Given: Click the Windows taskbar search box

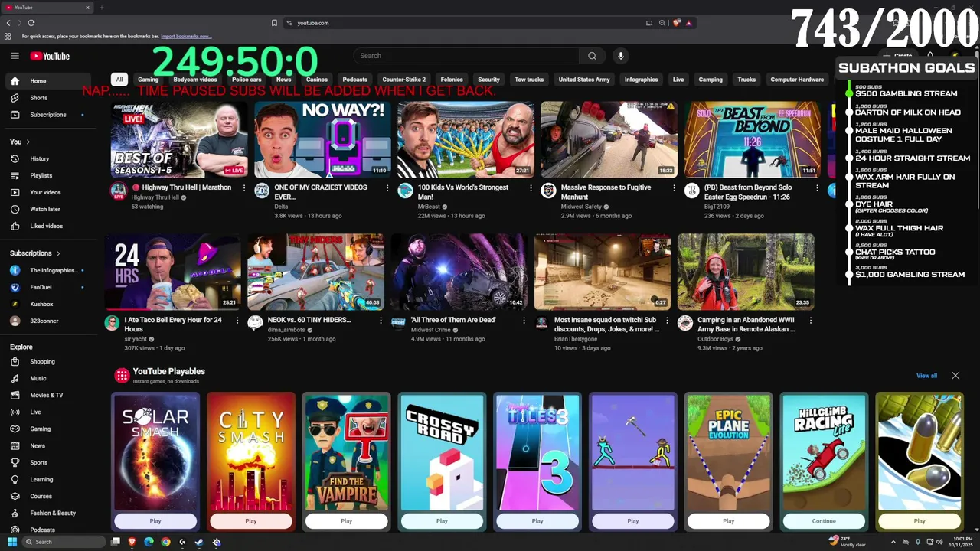Looking at the screenshot, I should (x=63, y=542).
